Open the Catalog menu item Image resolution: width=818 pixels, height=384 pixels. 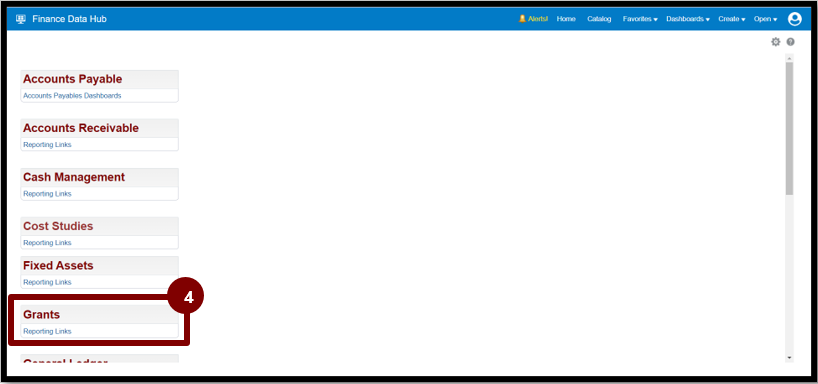599,19
